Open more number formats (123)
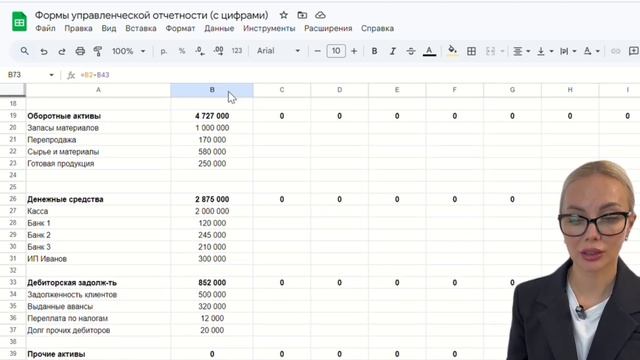640x360 pixels. tap(237, 51)
